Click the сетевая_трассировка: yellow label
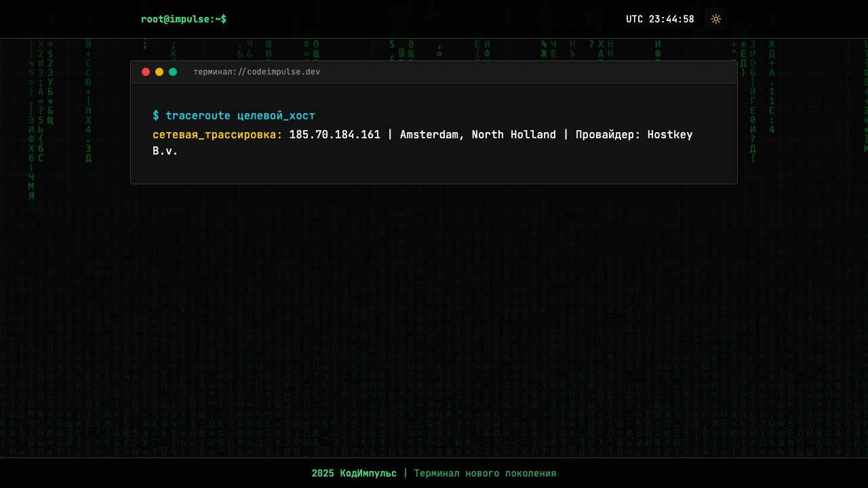 click(217, 135)
